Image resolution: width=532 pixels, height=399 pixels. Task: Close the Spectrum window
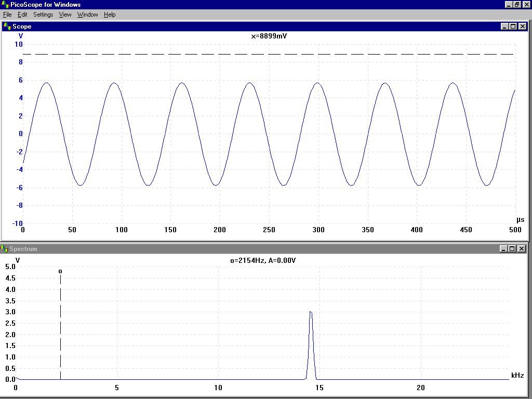click(x=521, y=249)
